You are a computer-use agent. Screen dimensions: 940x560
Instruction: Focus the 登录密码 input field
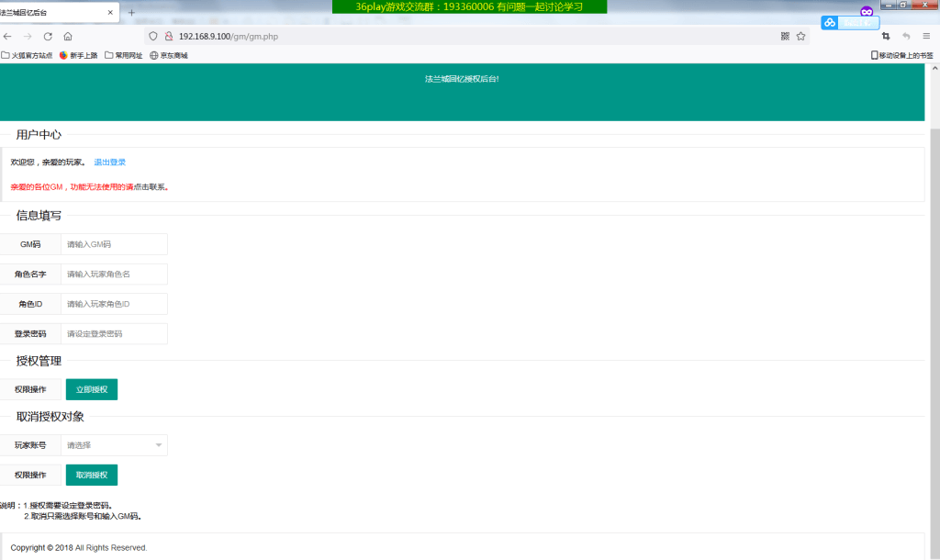114,333
